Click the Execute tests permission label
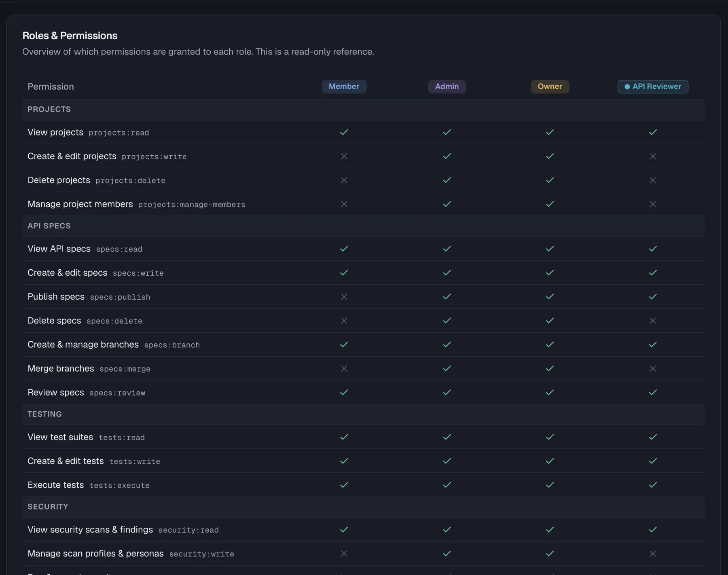Image resolution: width=728 pixels, height=575 pixels. click(56, 485)
